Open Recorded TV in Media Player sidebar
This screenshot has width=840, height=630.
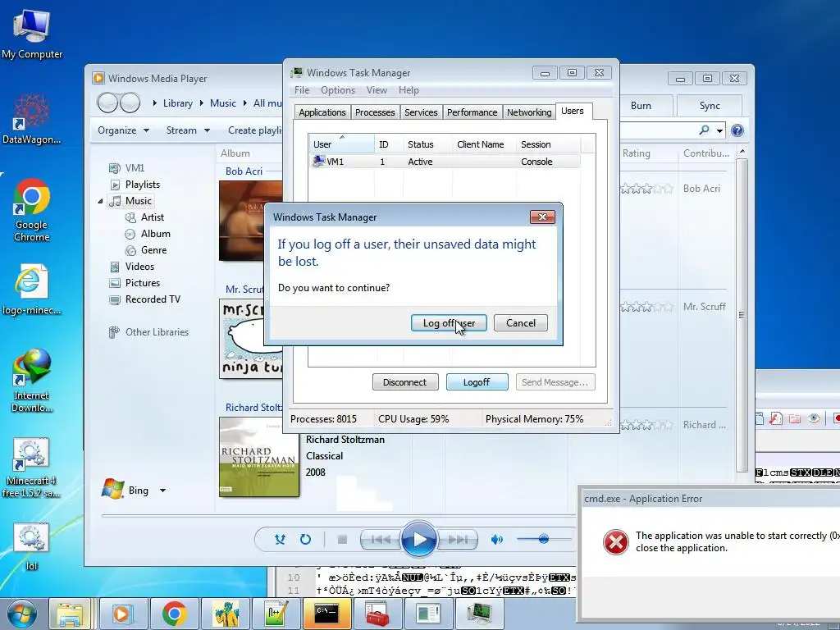click(x=144, y=299)
